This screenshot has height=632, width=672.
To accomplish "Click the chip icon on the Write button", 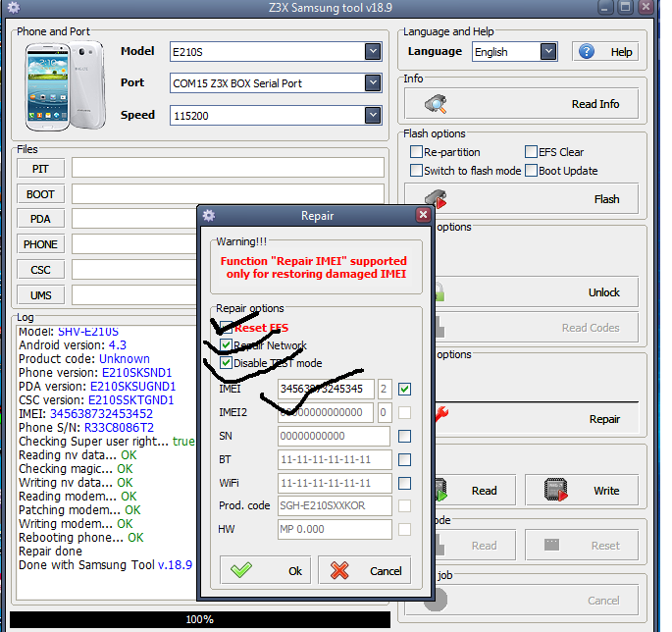I will 556,490.
